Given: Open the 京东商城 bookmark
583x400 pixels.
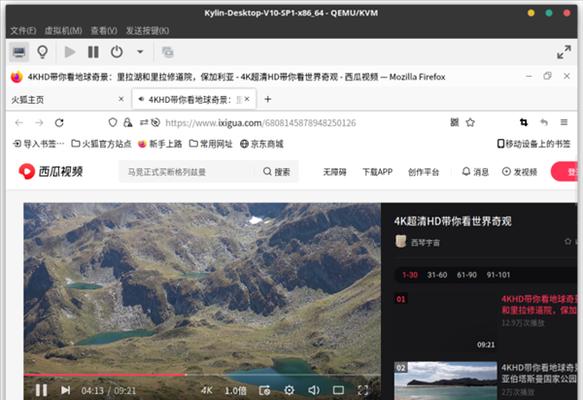Looking at the screenshot, I should (262, 143).
